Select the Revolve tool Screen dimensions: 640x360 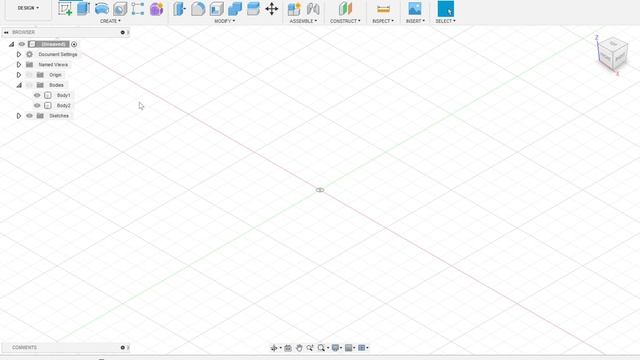coord(102,9)
